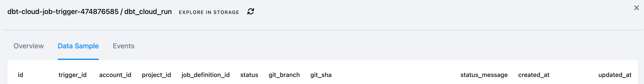Select the updated_at column header
Viewport: 644px width, 84px height.
(x=615, y=75)
